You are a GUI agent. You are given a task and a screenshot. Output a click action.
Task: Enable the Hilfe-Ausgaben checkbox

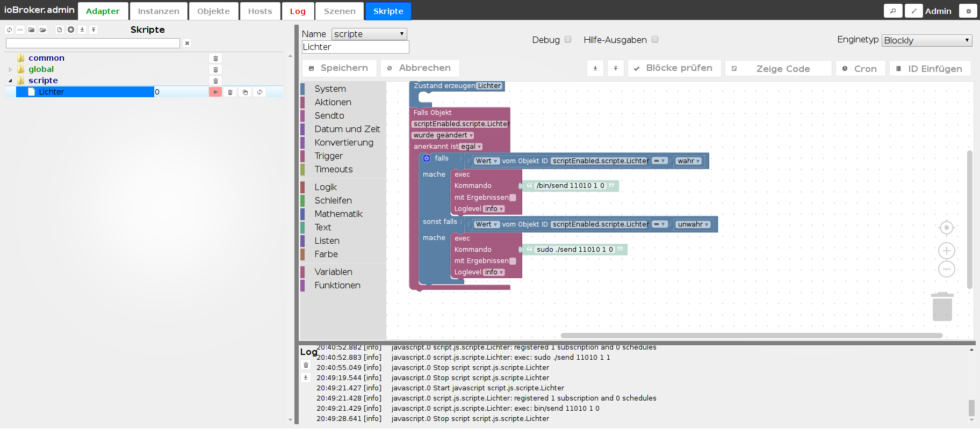click(x=655, y=39)
